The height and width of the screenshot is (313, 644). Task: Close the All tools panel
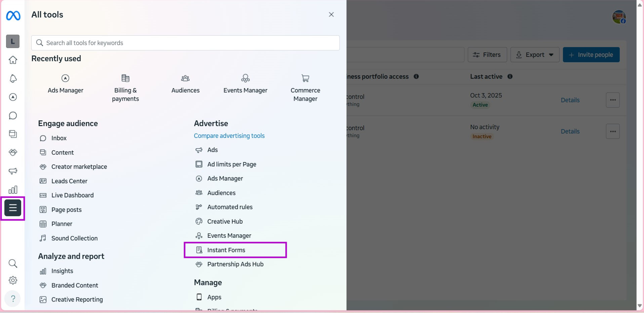(331, 14)
